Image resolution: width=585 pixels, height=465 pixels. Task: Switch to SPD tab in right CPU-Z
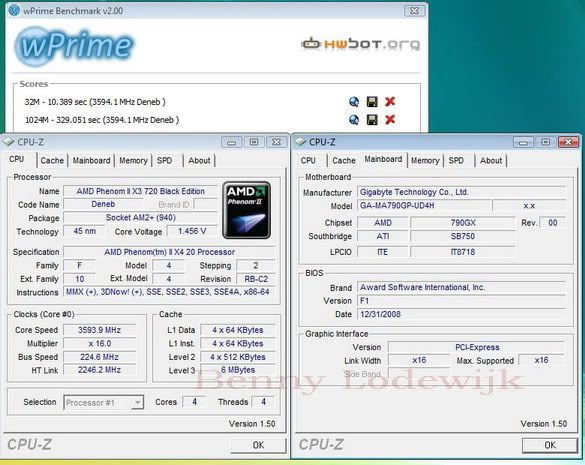456,160
